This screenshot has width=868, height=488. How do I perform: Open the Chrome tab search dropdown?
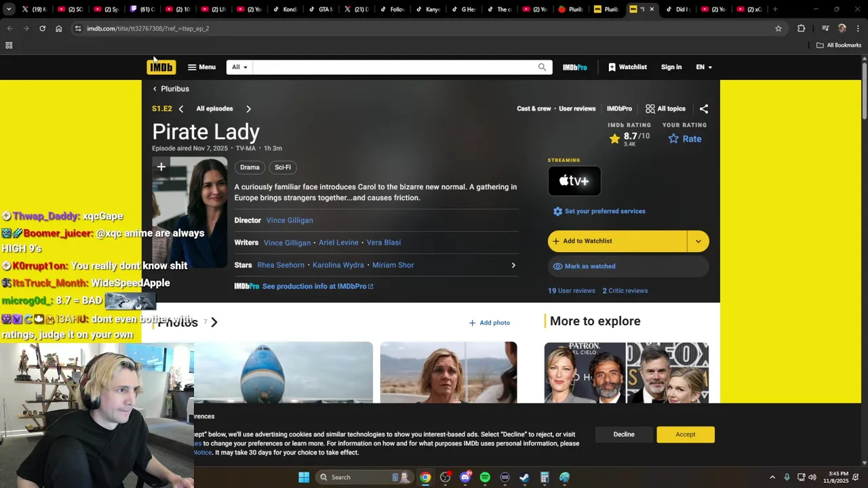(x=9, y=9)
